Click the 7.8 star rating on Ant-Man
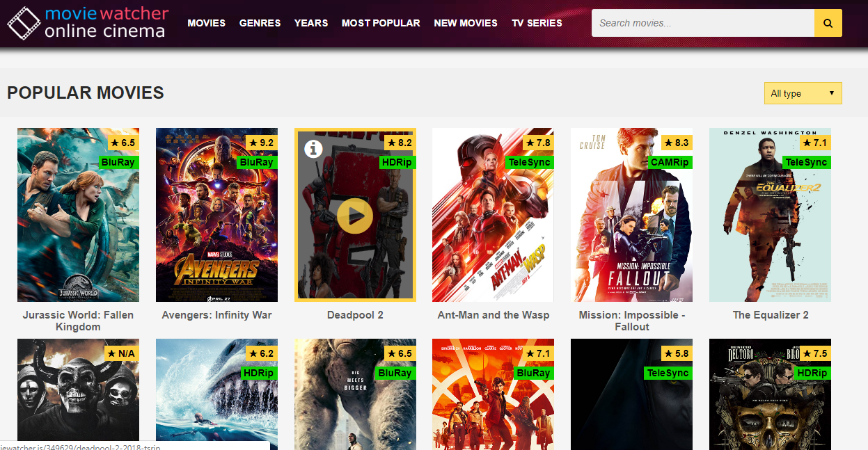Screen dimensions: 868x450 pos(537,143)
